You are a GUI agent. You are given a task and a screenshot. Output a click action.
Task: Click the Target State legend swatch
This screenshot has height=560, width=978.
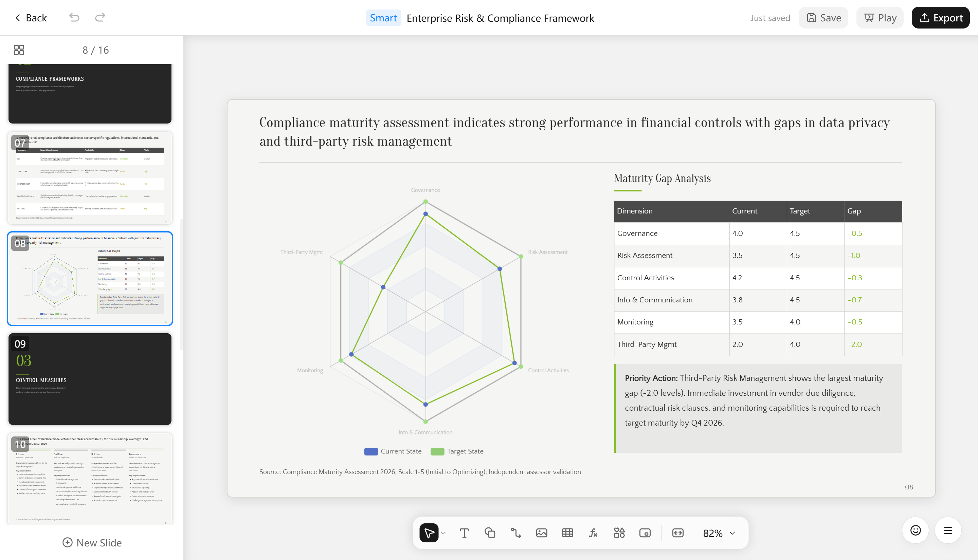(x=437, y=451)
